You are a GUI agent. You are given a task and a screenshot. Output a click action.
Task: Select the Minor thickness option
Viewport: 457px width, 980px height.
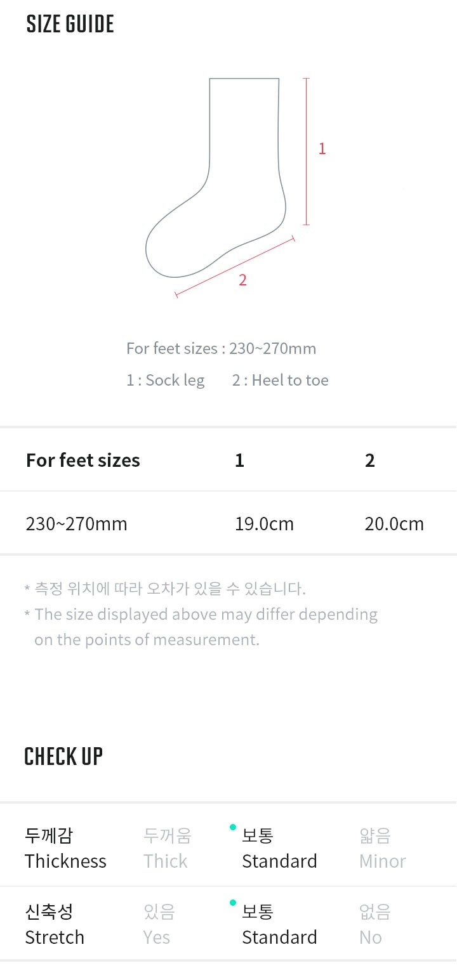point(382,848)
